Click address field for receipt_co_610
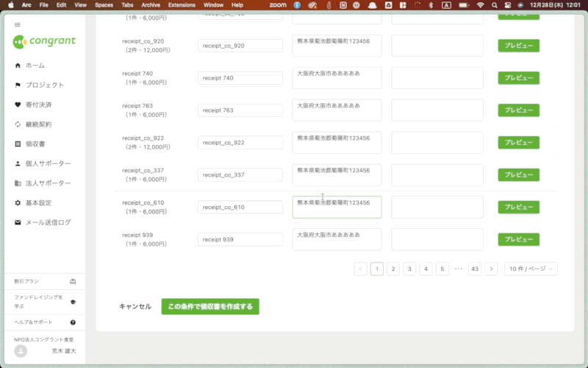This screenshot has height=368, width=588. [337, 207]
